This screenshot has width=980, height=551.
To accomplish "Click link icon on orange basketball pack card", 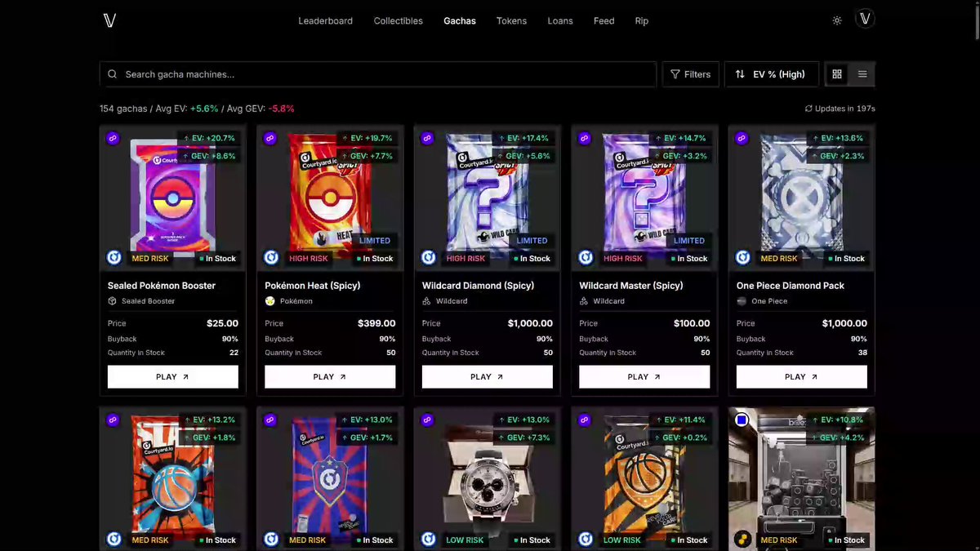I will point(585,420).
